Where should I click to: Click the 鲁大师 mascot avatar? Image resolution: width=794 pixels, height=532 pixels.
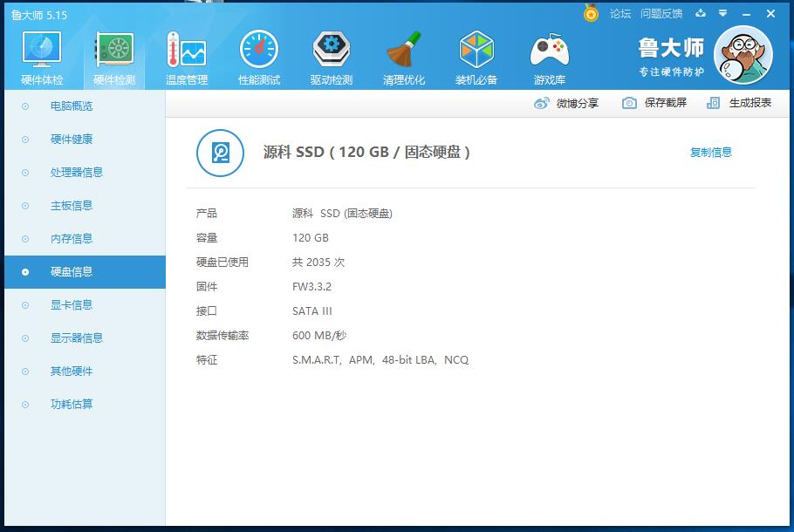(743, 55)
